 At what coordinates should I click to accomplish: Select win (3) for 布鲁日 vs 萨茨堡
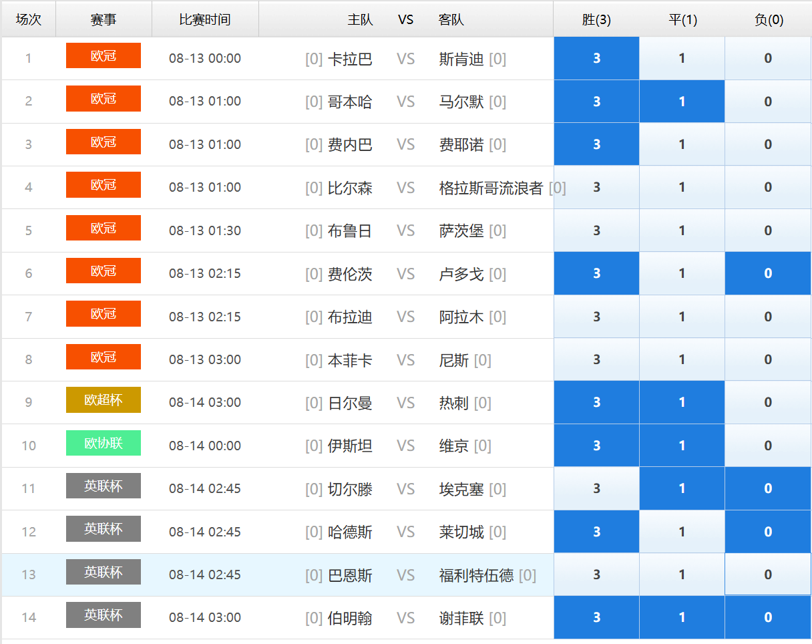(x=596, y=230)
